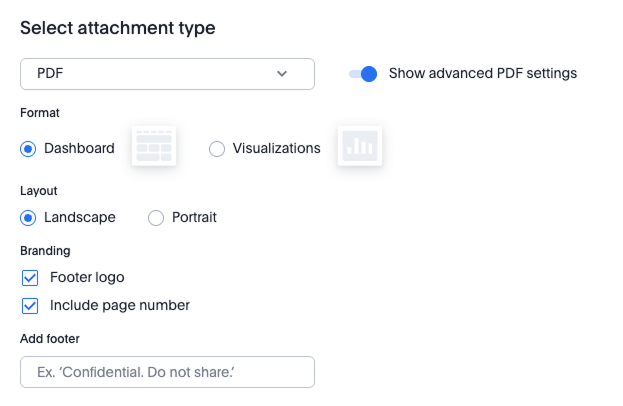Click the Dashboard layout preview icon

(x=154, y=146)
